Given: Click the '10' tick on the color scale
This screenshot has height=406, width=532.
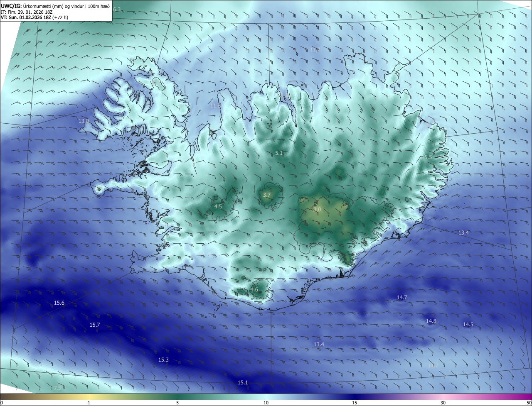Looking at the screenshot, I should pos(266,403).
